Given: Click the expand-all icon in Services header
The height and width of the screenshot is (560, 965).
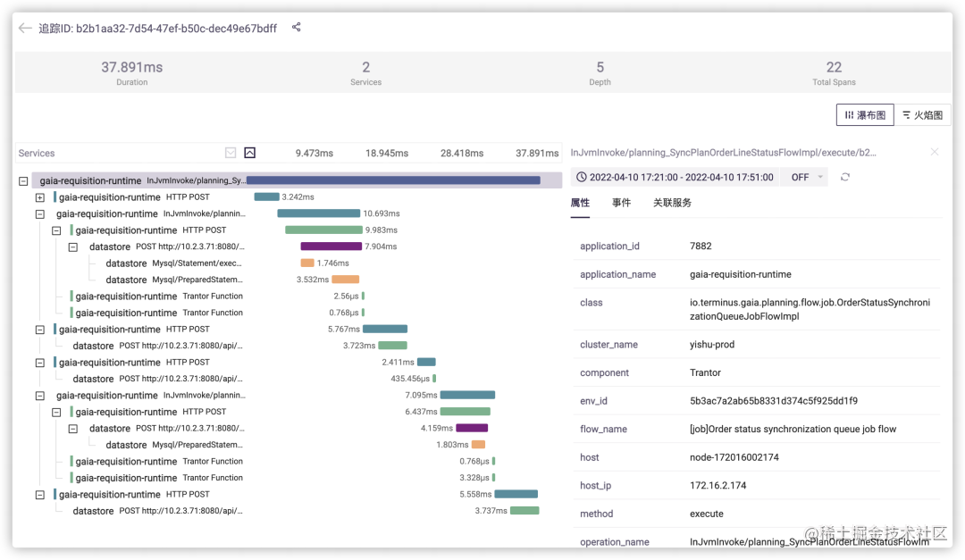Looking at the screenshot, I should 231,153.
